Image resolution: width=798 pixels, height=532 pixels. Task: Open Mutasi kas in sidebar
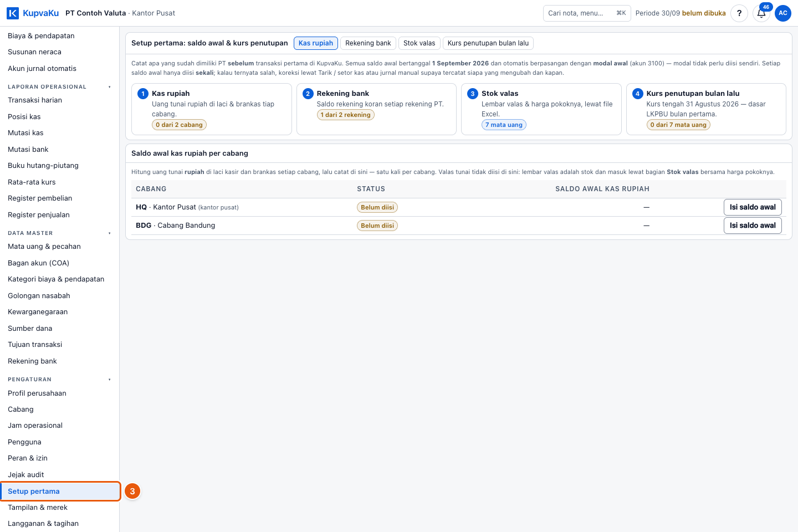point(59,133)
